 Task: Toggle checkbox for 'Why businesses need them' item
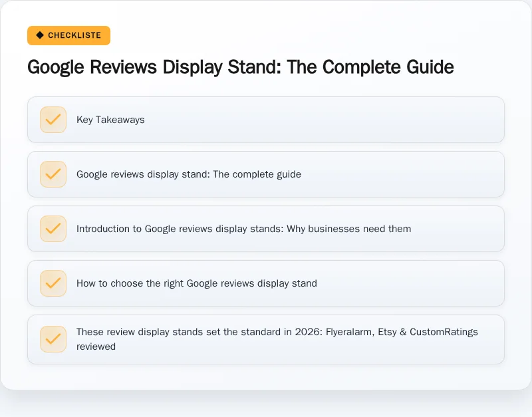tap(53, 229)
